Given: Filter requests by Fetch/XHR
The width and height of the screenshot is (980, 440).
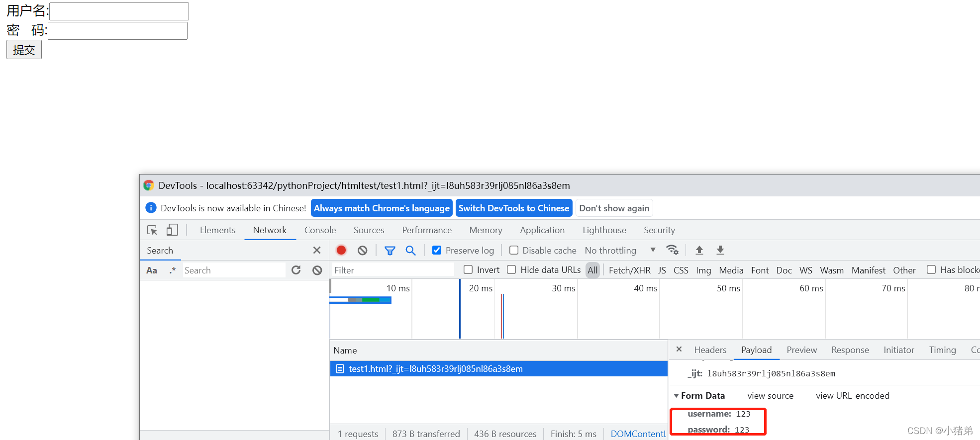Looking at the screenshot, I should [629, 270].
